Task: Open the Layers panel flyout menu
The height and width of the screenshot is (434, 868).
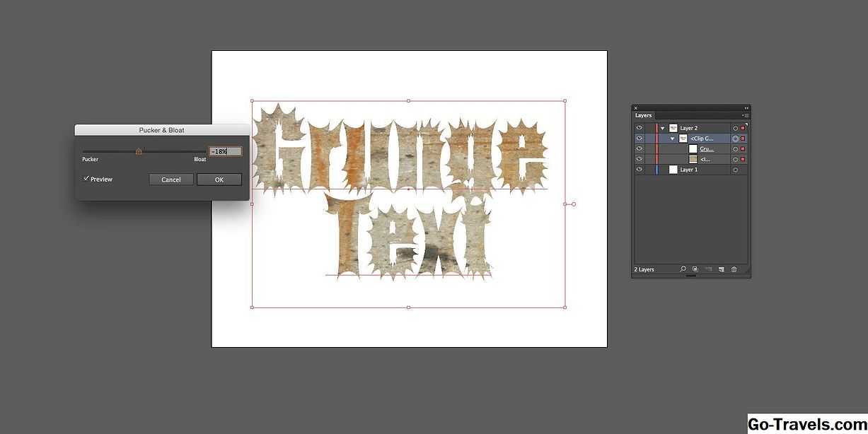Action: click(745, 115)
